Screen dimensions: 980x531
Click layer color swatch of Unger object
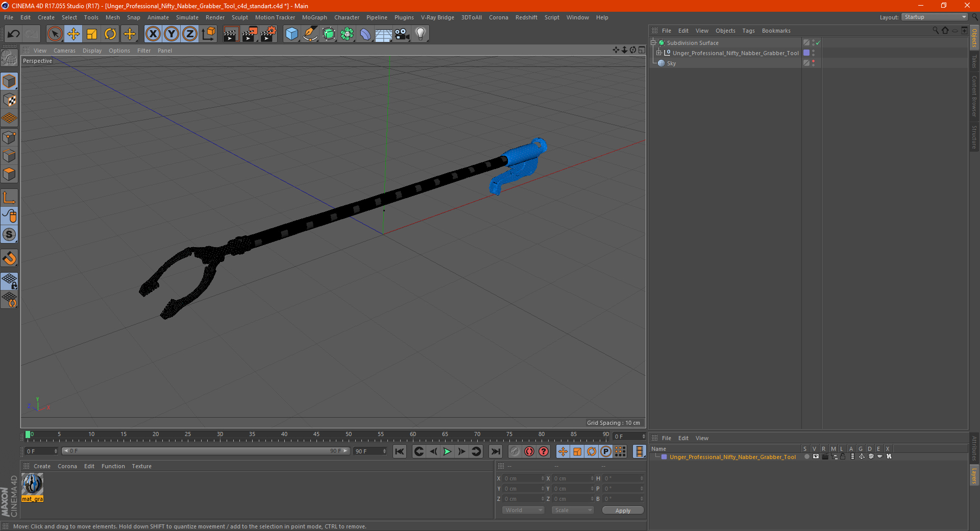click(x=806, y=53)
